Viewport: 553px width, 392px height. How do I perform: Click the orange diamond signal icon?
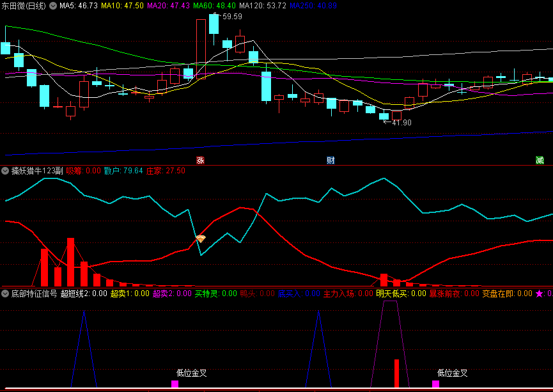coord(201,239)
